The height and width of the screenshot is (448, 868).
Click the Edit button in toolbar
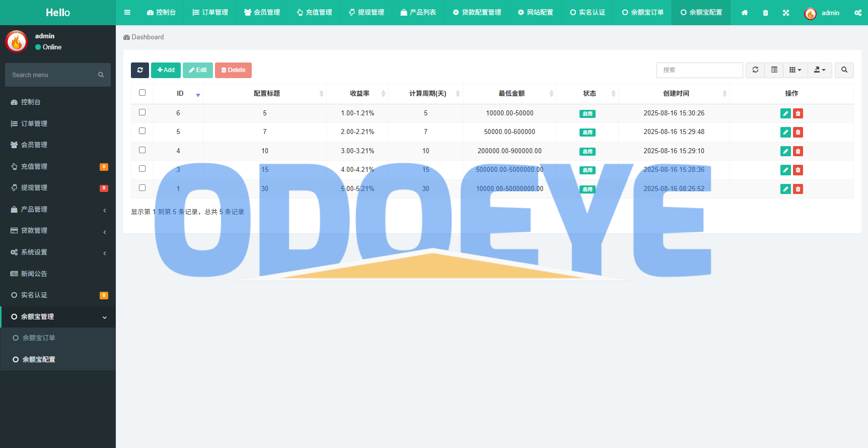coord(198,70)
